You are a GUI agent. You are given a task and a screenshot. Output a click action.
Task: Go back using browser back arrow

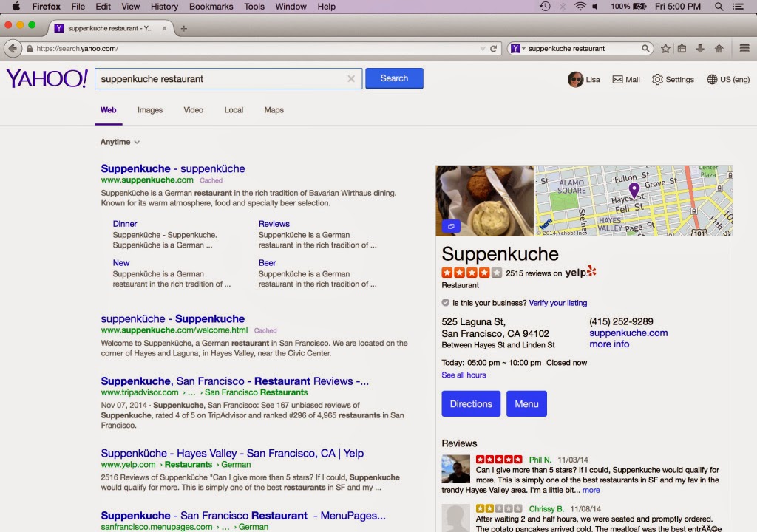coord(13,48)
